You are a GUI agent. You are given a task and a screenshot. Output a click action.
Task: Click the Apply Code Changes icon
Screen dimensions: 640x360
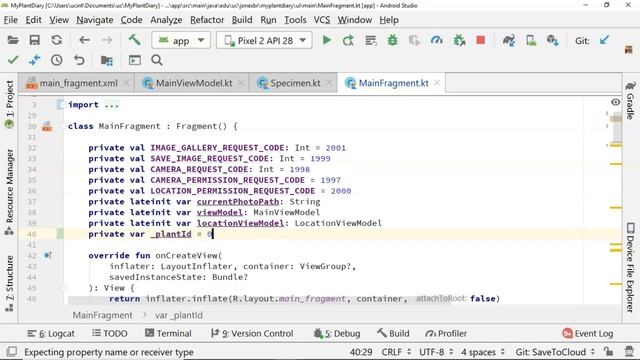coord(371,40)
